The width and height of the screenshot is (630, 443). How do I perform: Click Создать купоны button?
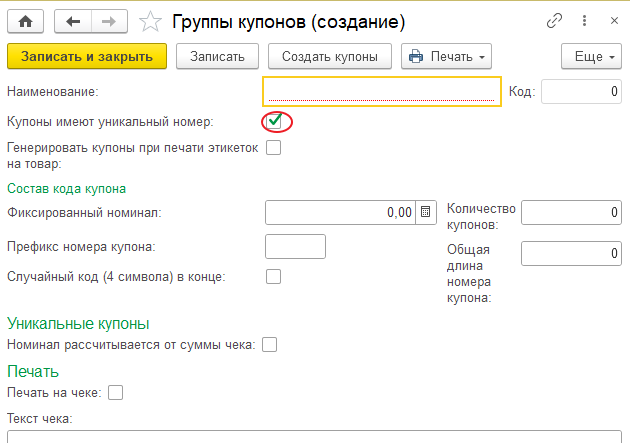point(329,56)
